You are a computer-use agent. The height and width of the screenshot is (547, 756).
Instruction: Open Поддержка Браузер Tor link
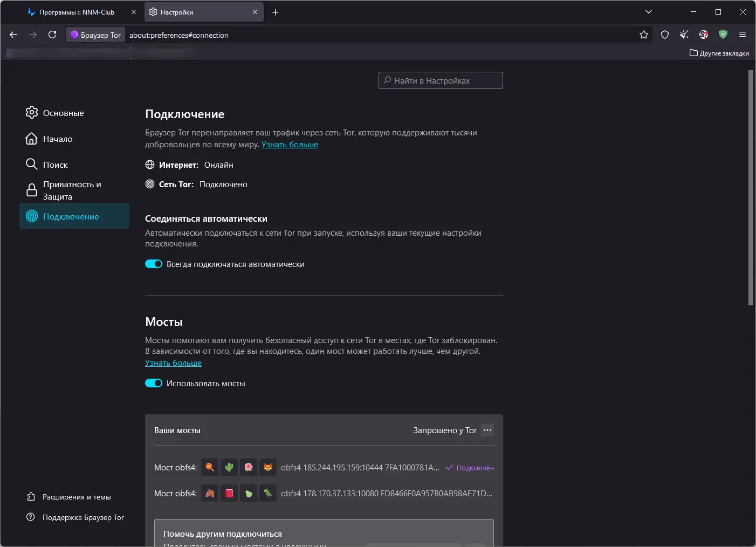click(83, 517)
